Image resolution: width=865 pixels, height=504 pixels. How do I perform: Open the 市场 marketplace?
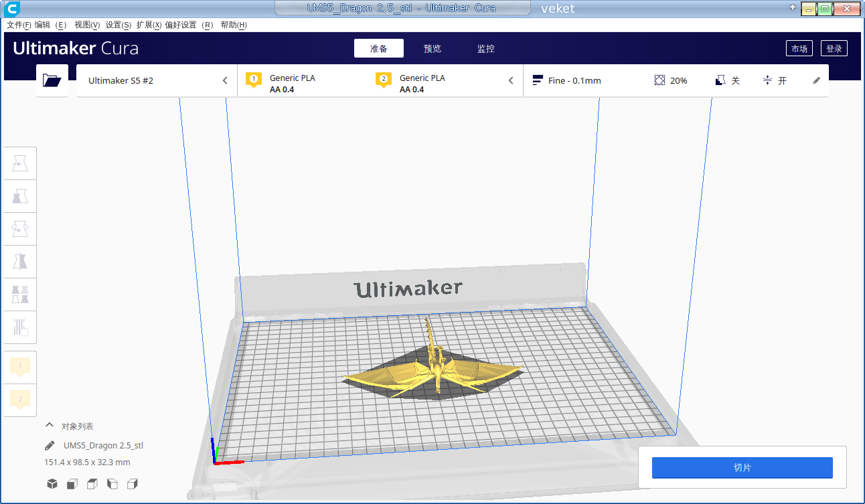click(799, 48)
